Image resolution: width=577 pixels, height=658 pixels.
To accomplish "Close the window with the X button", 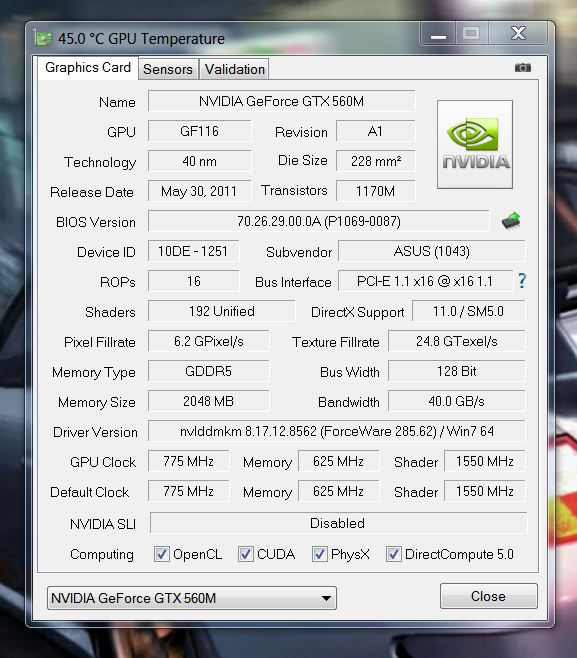I will 518,34.
